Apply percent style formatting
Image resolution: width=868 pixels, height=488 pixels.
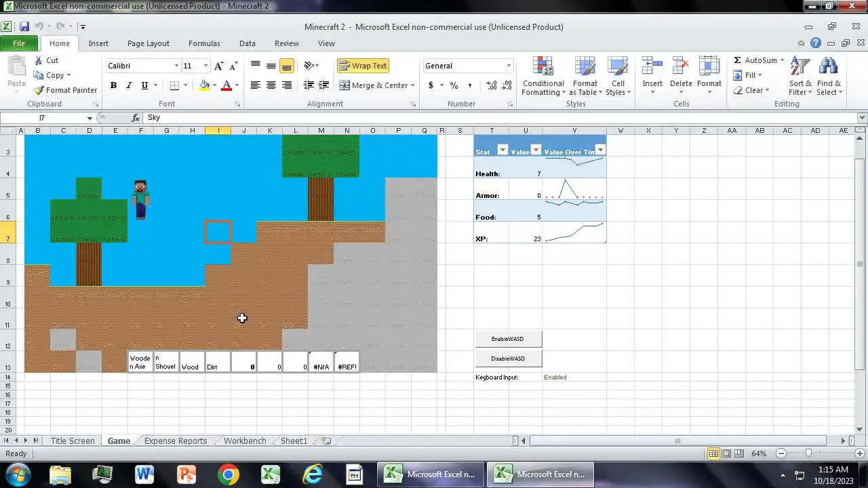[x=454, y=85]
